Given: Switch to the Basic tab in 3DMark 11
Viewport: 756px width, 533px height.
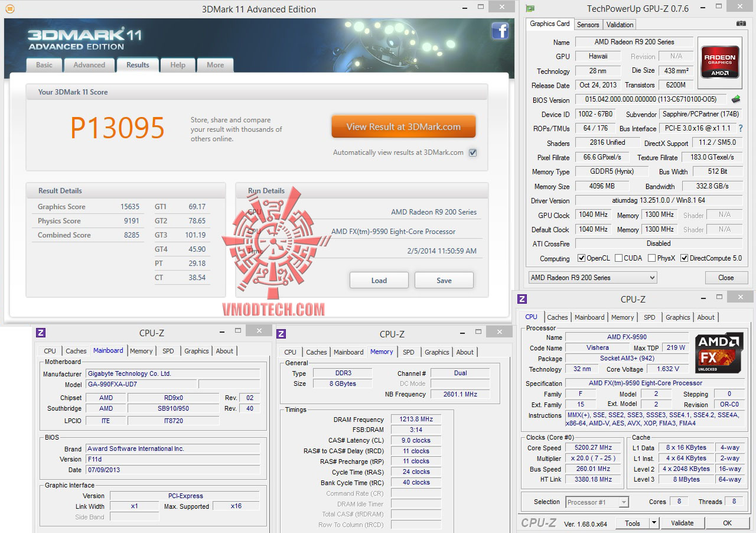Looking at the screenshot, I should pos(44,65).
